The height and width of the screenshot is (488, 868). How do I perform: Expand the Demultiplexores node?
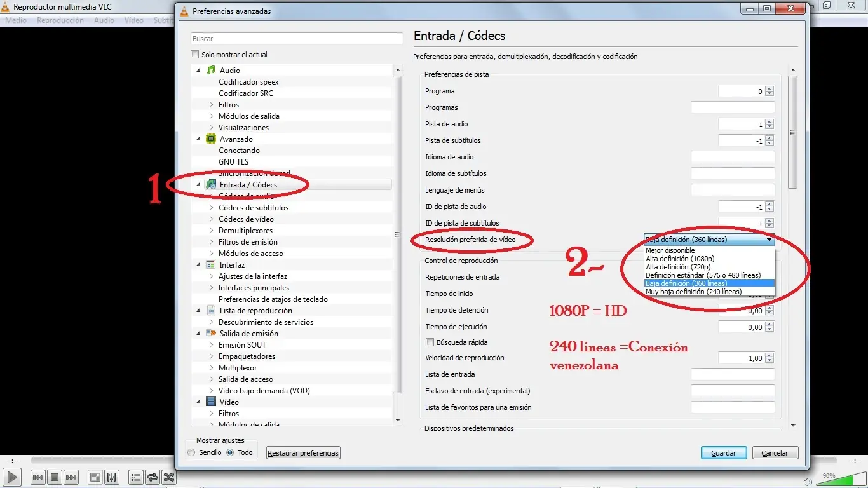click(212, 231)
